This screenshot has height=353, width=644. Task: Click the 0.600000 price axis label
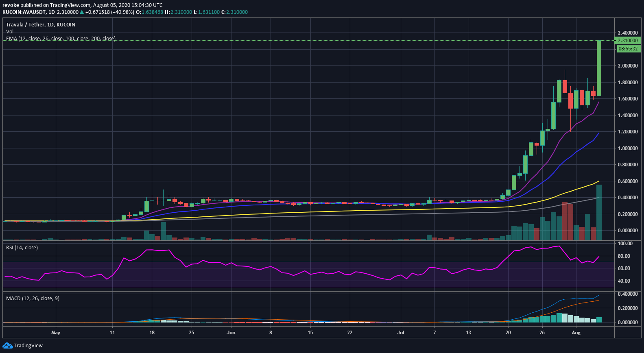(x=628, y=181)
